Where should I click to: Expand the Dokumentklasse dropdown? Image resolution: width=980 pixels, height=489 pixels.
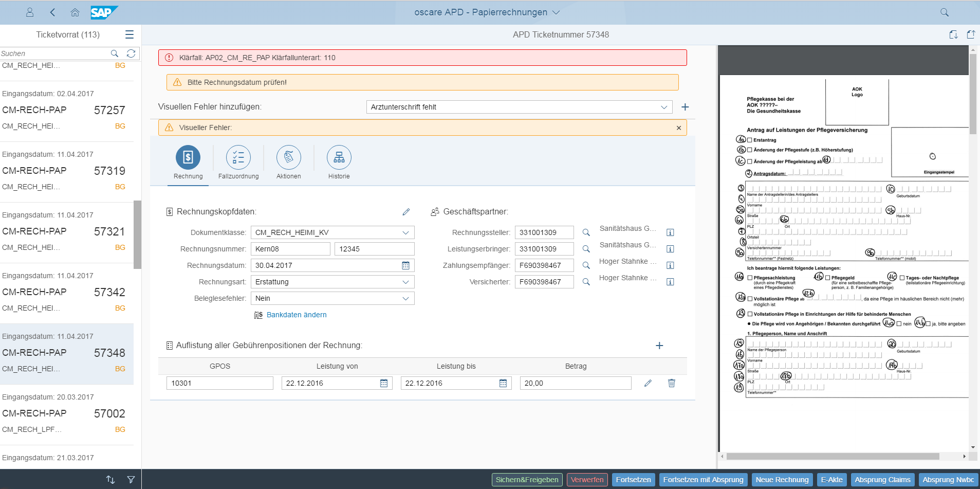pyautogui.click(x=405, y=232)
